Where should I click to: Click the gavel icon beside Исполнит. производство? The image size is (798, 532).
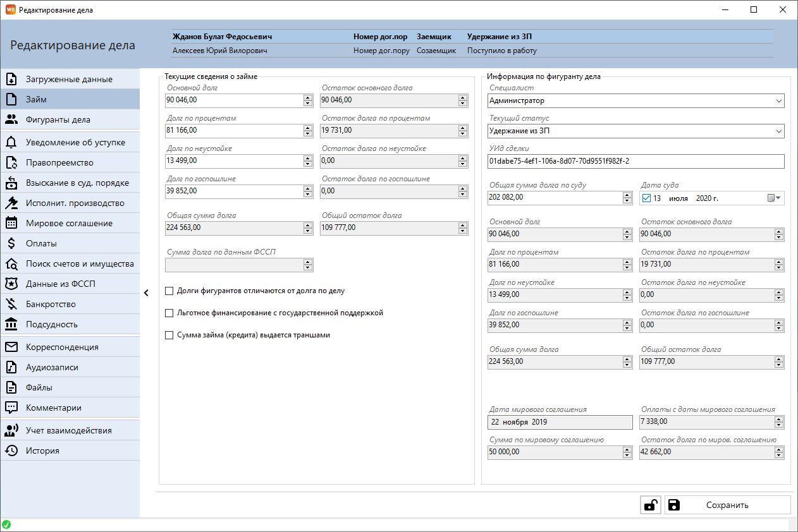coord(11,203)
